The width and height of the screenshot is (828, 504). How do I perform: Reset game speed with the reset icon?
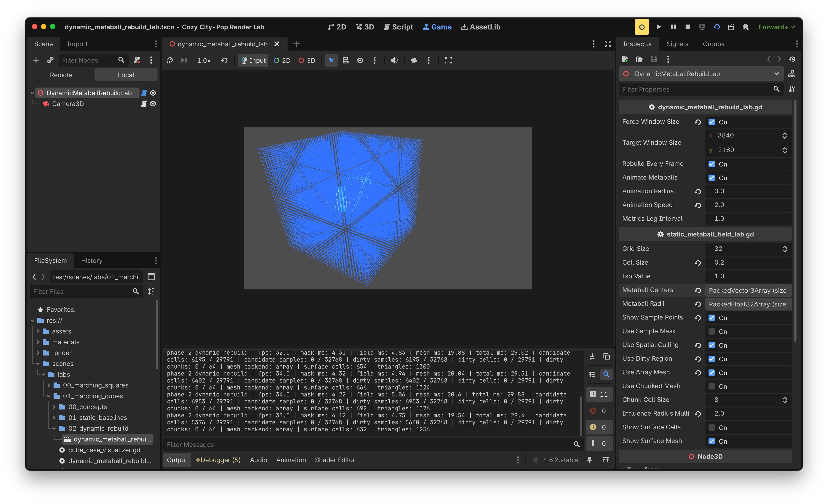click(x=225, y=61)
